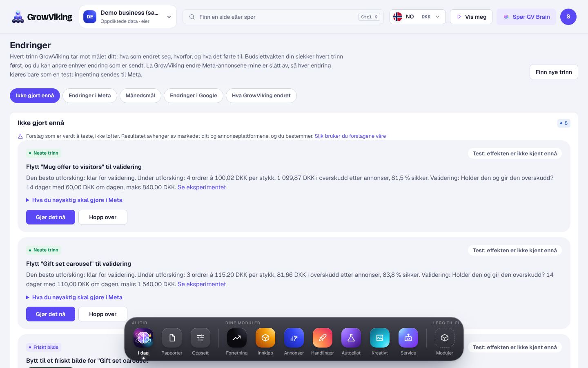Add modules via the Moduler icon
Screen dimensions: 588x368
(x=445, y=338)
